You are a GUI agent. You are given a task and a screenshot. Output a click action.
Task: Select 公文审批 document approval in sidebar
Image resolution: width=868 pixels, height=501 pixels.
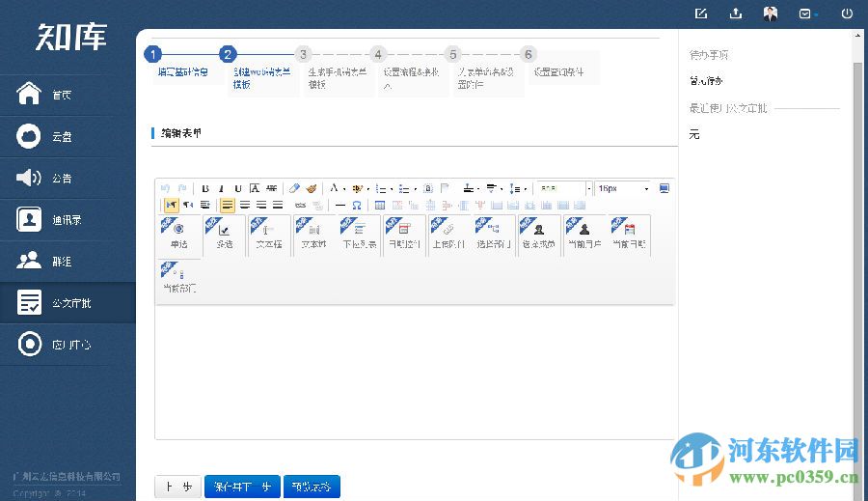[x=68, y=302]
